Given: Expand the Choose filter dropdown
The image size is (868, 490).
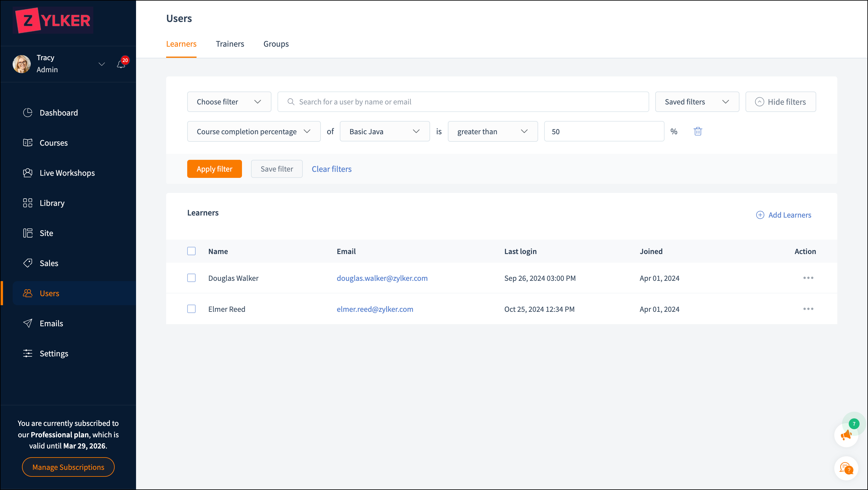Looking at the screenshot, I should [x=229, y=102].
